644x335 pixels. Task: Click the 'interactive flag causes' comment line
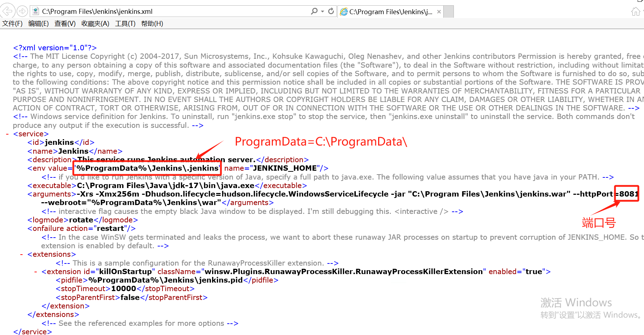[252, 211]
